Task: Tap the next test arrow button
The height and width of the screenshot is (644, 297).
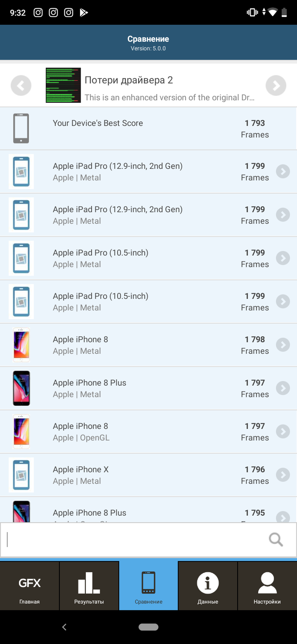Action: click(x=276, y=85)
